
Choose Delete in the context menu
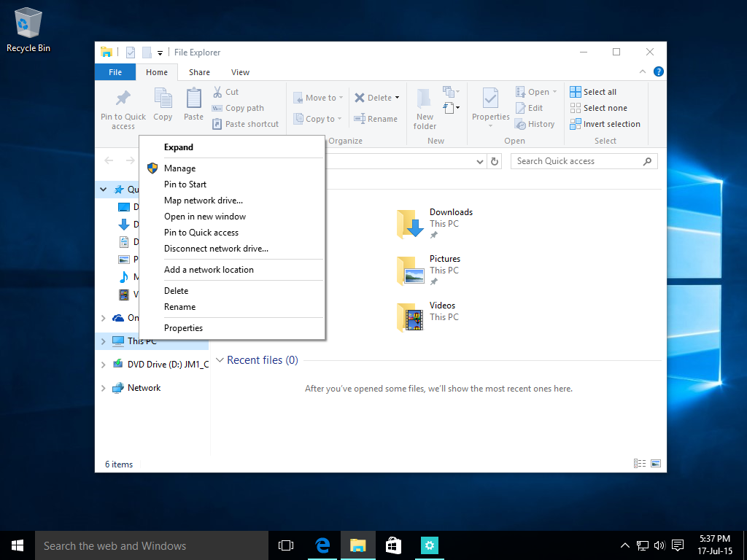click(x=232, y=291)
